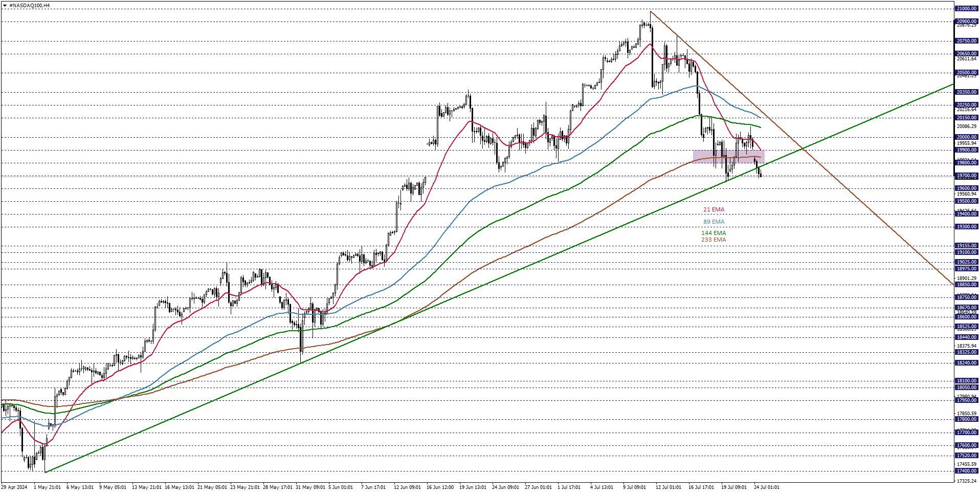The width and height of the screenshot is (980, 493).
Task: Click the 21000.00 price level label
Action: 966,9
